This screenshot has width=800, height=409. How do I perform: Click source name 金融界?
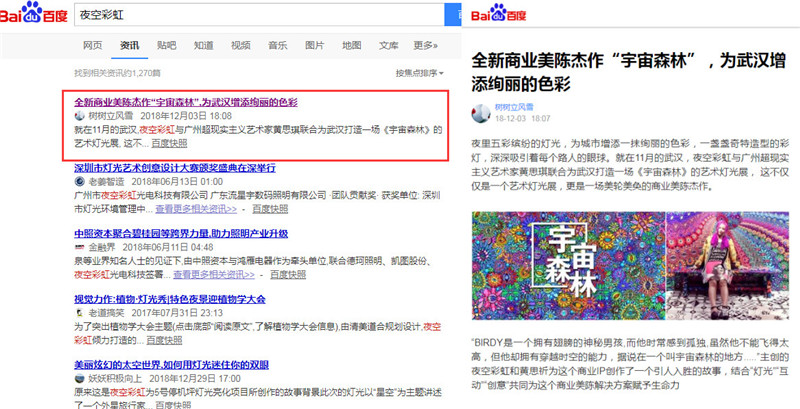(x=102, y=247)
